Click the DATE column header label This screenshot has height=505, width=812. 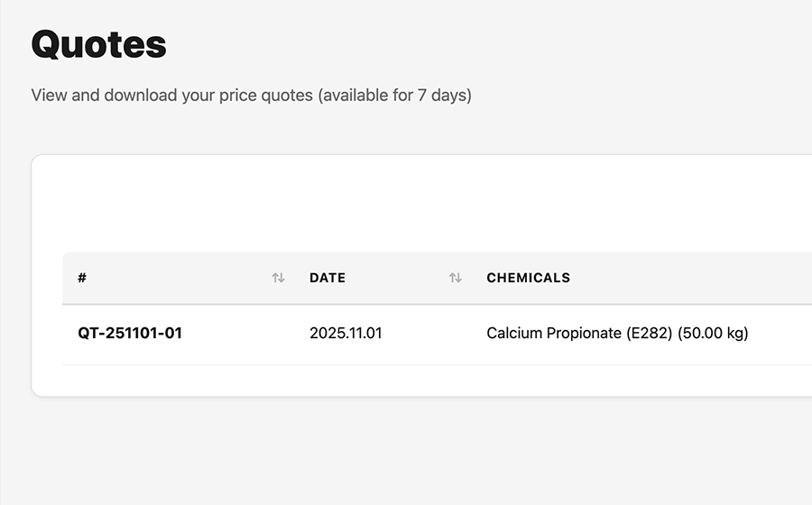coord(328,278)
